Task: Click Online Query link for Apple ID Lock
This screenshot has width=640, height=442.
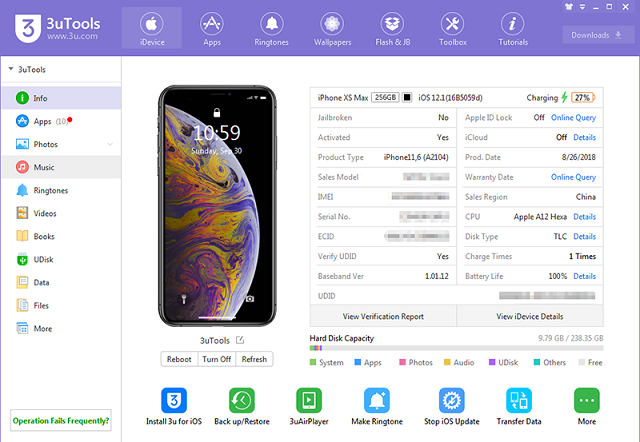Action: pyautogui.click(x=573, y=117)
